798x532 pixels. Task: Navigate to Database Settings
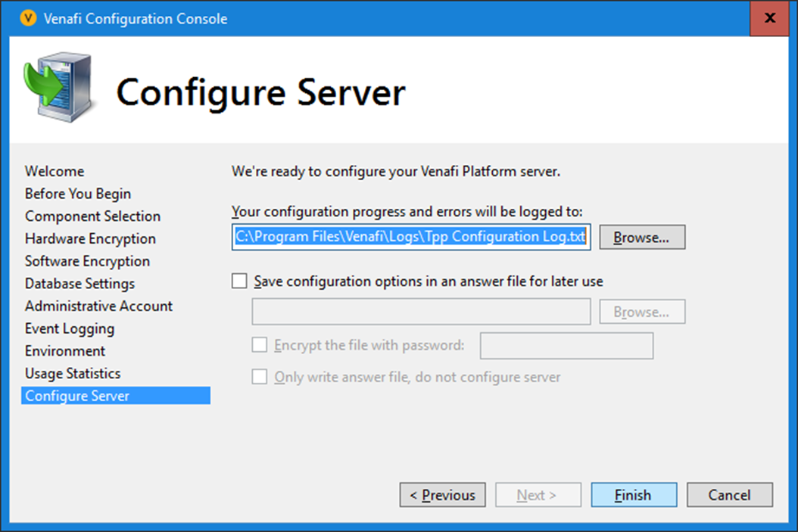pyautogui.click(x=79, y=284)
